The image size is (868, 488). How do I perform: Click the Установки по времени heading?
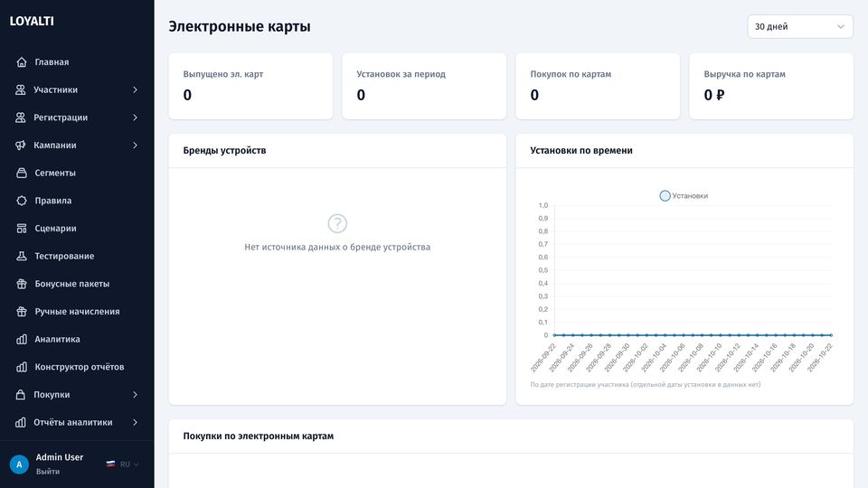click(x=581, y=151)
